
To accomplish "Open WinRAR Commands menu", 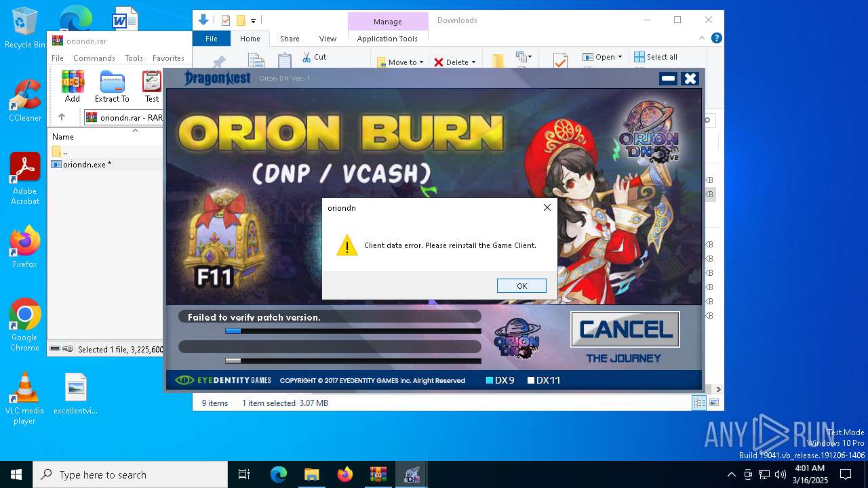I will pyautogui.click(x=94, y=58).
